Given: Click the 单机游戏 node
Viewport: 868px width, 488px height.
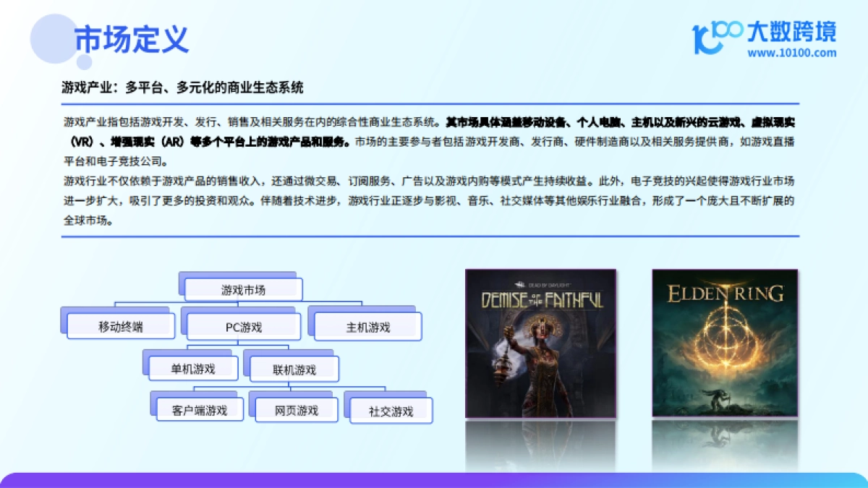Looking at the screenshot, I should coord(192,367).
